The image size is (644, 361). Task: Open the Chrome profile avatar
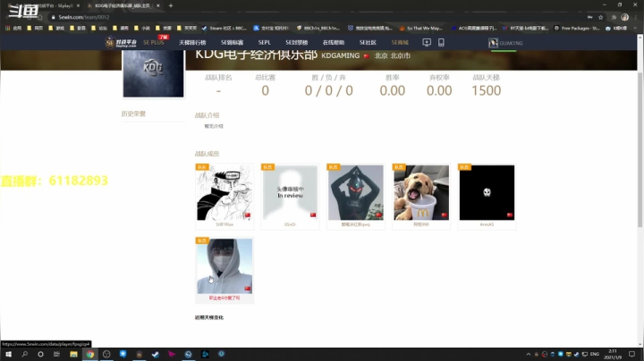coord(624,17)
